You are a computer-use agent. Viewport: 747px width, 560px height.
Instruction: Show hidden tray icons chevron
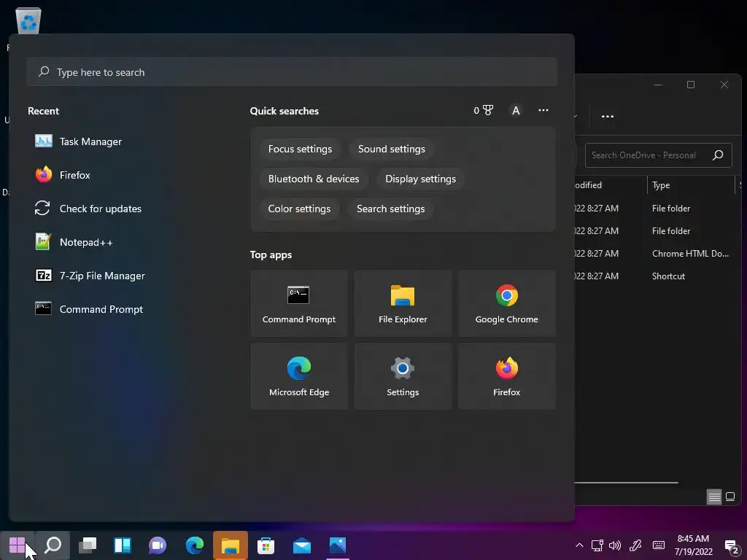coord(579,545)
